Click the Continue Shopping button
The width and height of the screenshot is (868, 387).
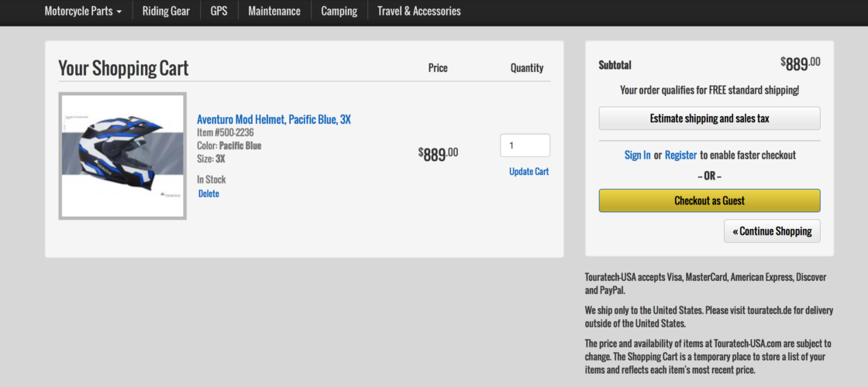click(772, 231)
